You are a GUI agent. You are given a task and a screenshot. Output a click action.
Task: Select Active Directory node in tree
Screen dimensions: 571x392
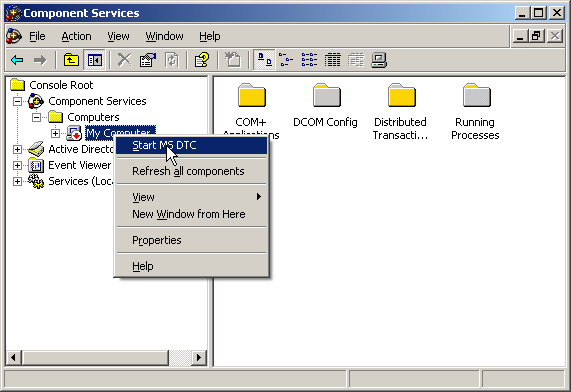click(81, 149)
